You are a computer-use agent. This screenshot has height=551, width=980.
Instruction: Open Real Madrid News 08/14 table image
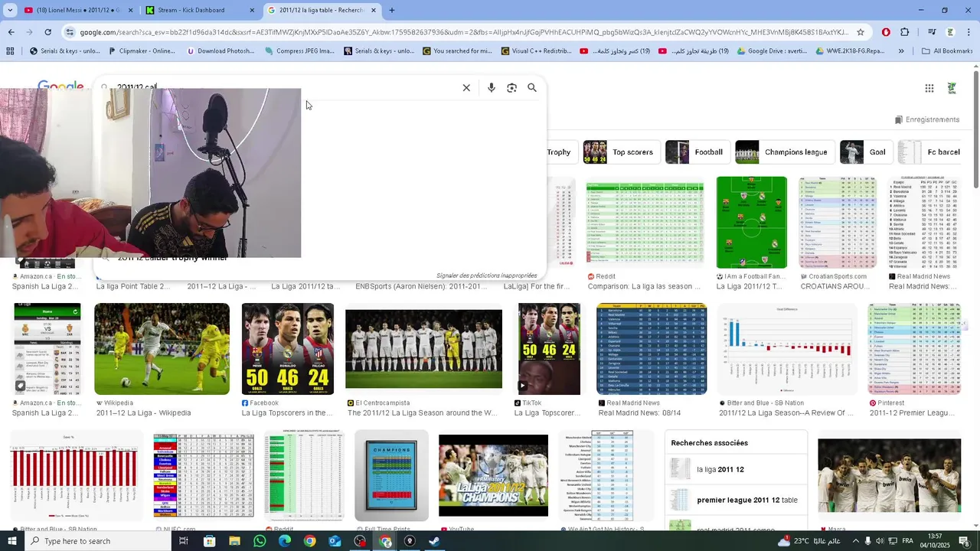pyautogui.click(x=652, y=349)
